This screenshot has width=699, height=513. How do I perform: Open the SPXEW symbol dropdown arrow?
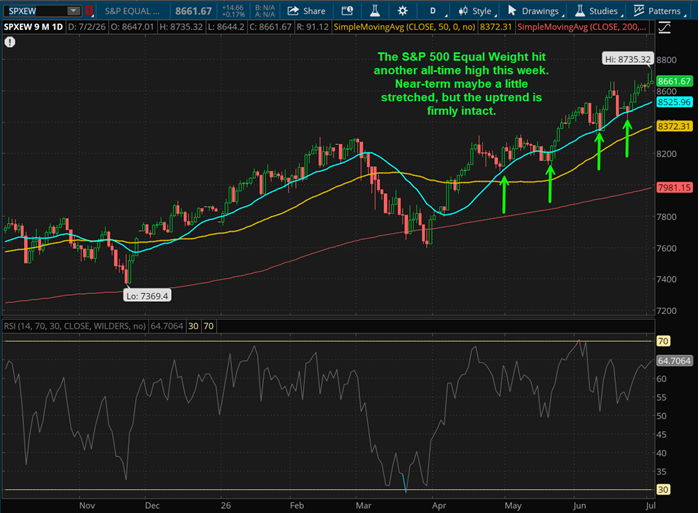pos(73,11)
